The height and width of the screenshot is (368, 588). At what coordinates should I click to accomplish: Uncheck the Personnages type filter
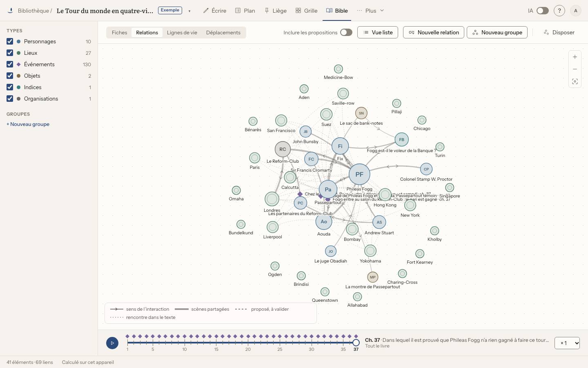tap(10, 41)
